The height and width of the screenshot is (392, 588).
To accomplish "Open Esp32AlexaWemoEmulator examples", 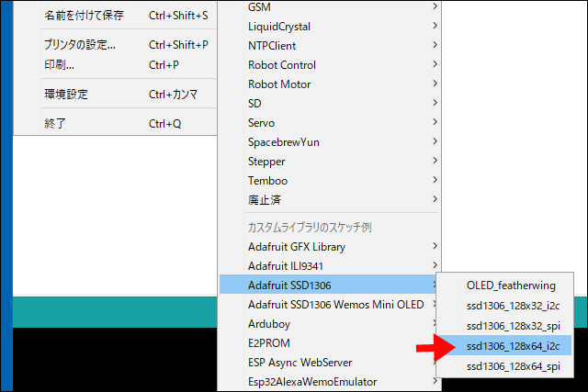I will [330, 382].
